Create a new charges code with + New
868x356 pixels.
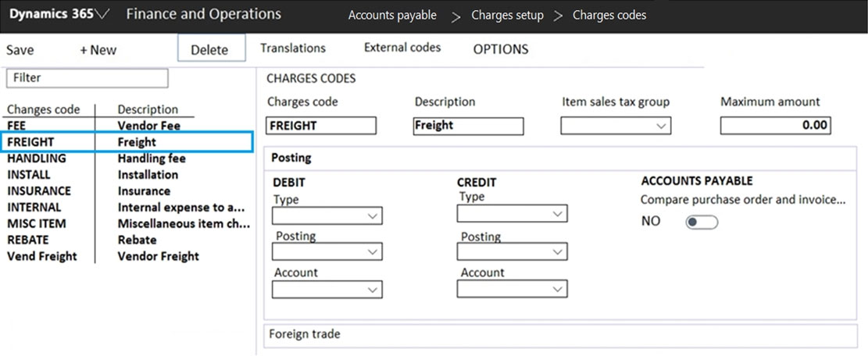98,50
